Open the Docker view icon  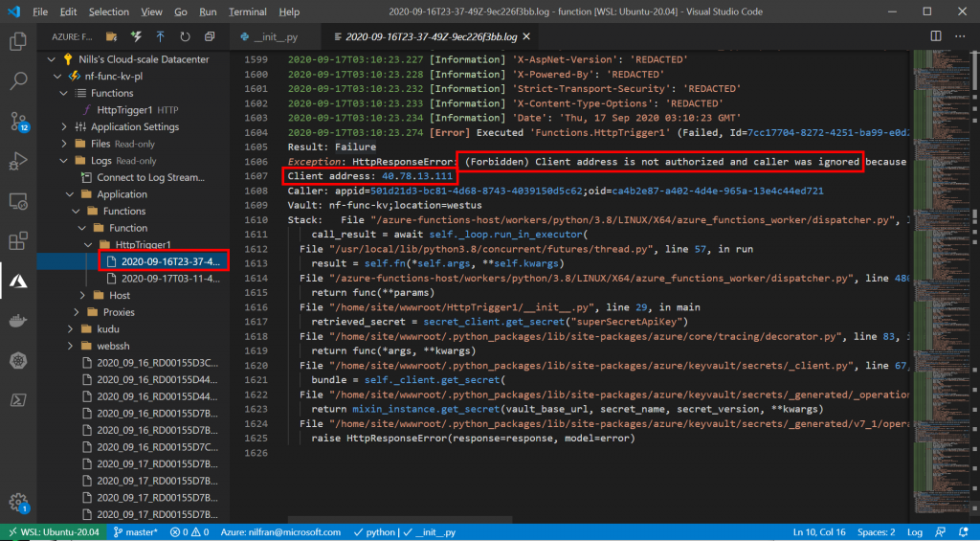(x=18, y=321)
